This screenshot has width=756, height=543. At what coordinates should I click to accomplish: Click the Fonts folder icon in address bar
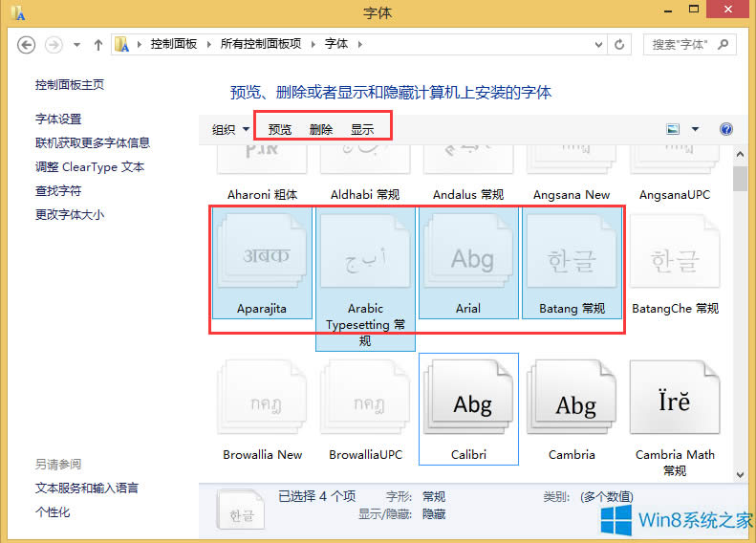point(121,44)
